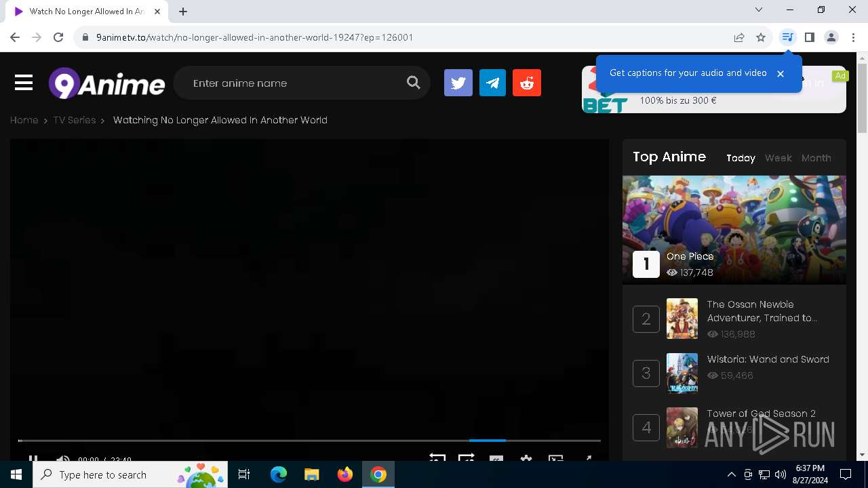Open the video player settings gear
Screen dimensions: 868x488
[526, 459]
